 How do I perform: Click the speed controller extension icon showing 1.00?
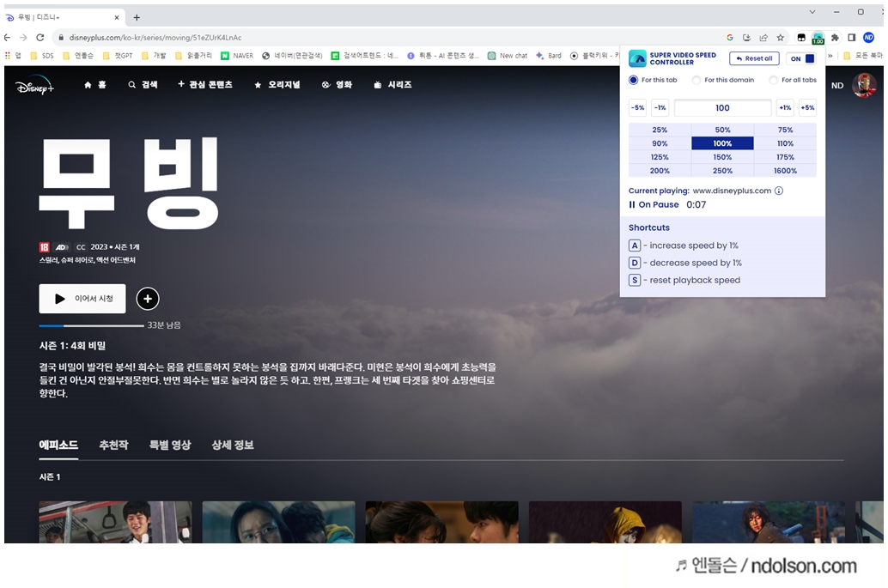pos(818,38)
